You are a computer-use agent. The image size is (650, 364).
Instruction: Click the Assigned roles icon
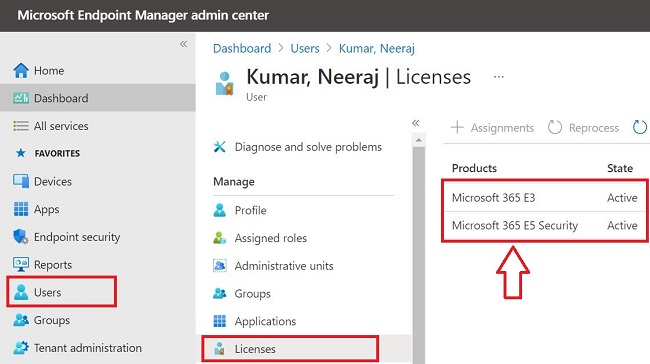pos(220,238)
